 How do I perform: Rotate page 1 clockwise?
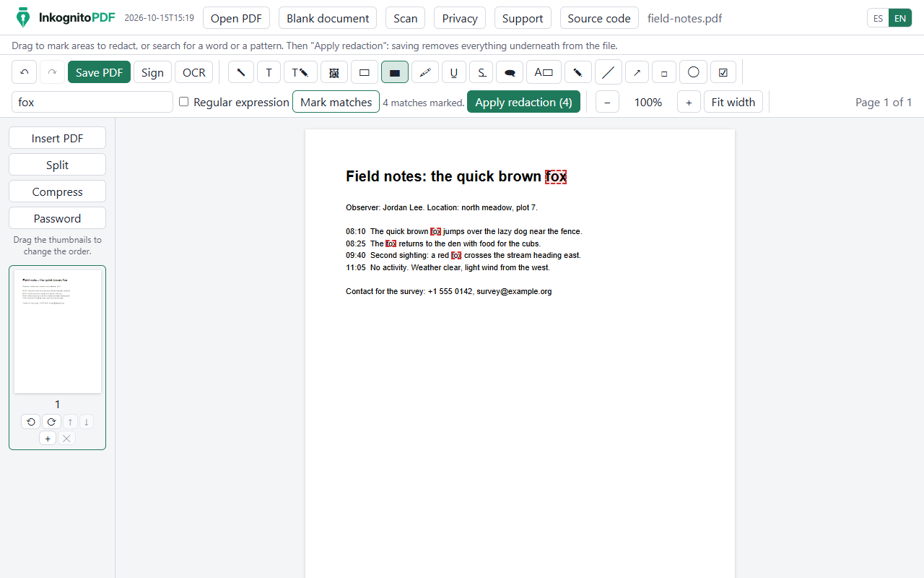tap(51, 422)
